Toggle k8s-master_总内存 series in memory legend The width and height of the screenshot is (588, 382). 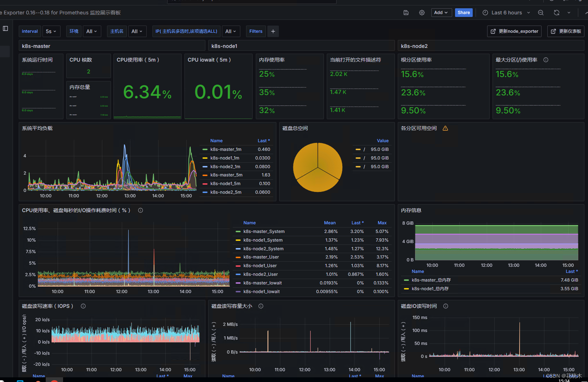click(x=431, y=280)
